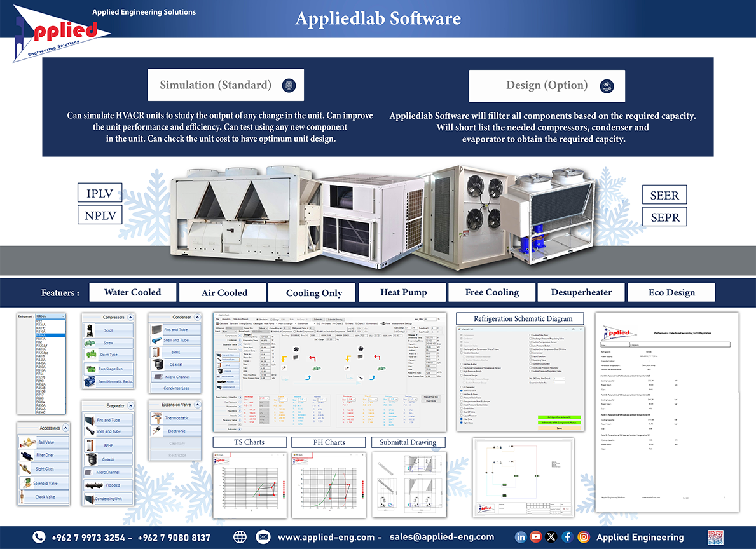Collapse the Compressors panel

click(131, 316)
